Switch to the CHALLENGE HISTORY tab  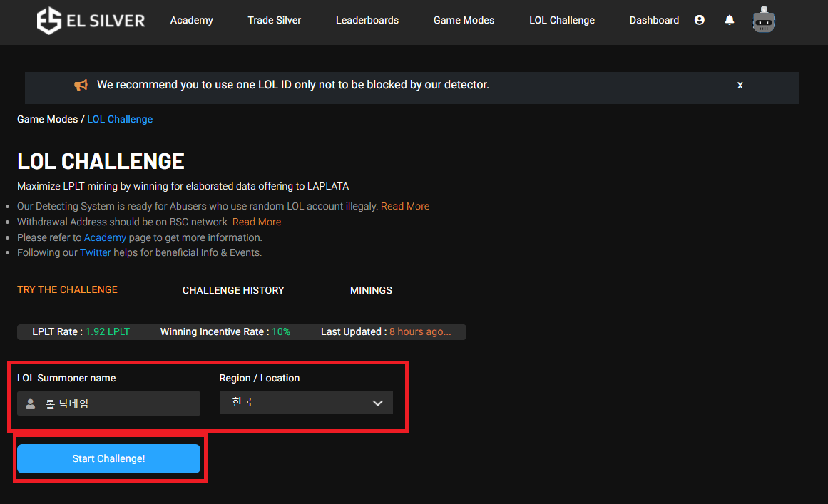233,290
